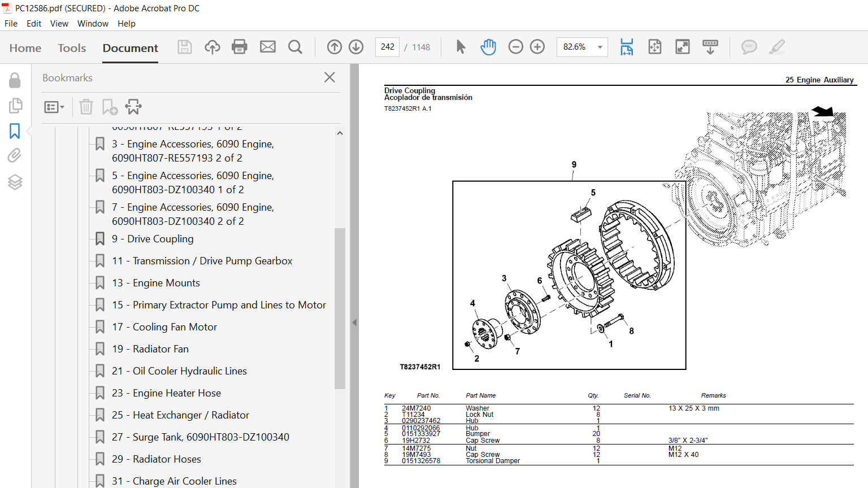Collapse navigation pane with side arrow
The image size is (868, 488).
(354, 323)
